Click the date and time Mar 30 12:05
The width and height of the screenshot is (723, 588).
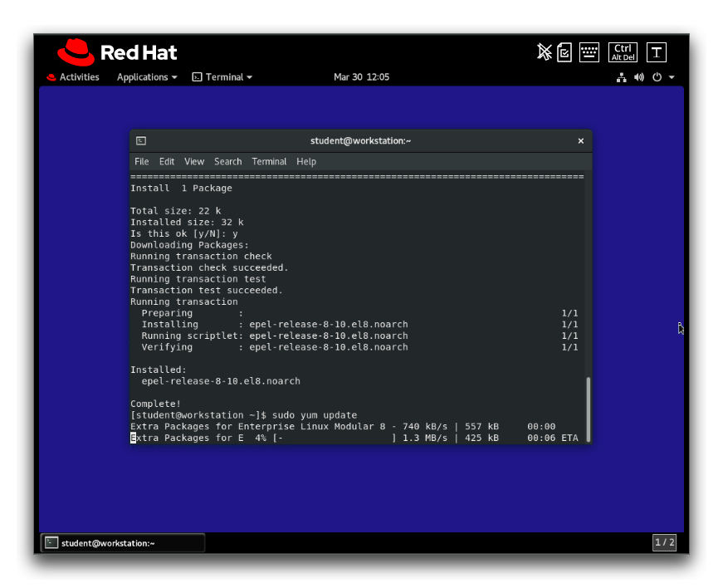(362, 77)
